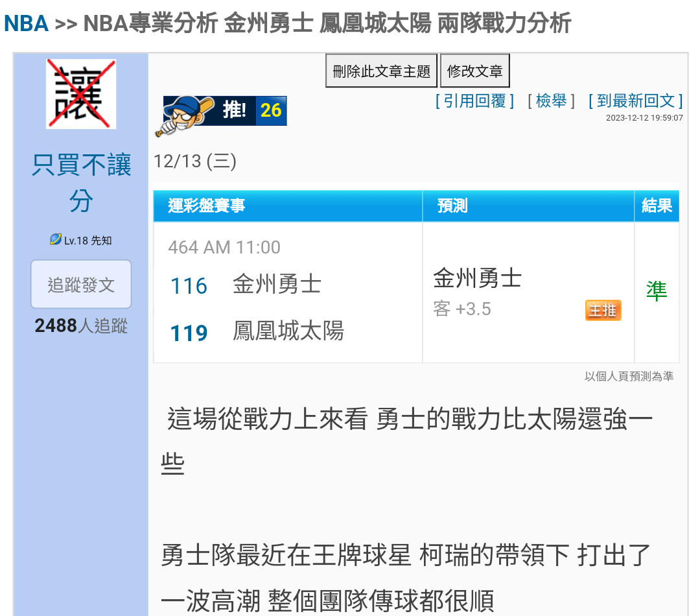Open the 只買不讓分 author profile link
Viewport: 700px width, 616px height.
point(81,182)
